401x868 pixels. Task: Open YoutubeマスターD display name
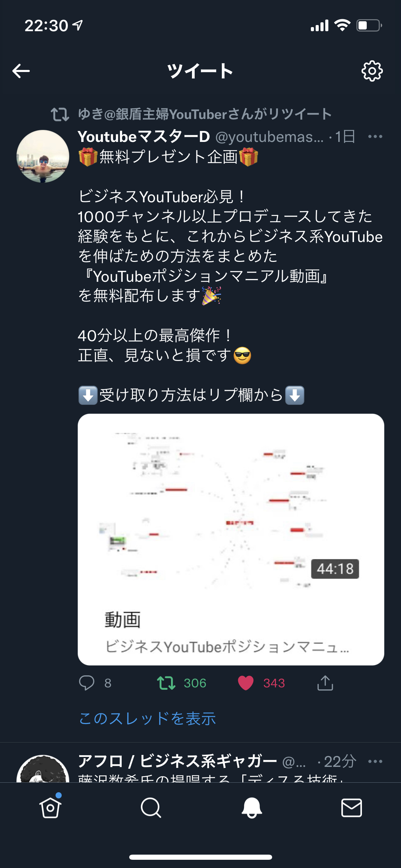[144, 136]
